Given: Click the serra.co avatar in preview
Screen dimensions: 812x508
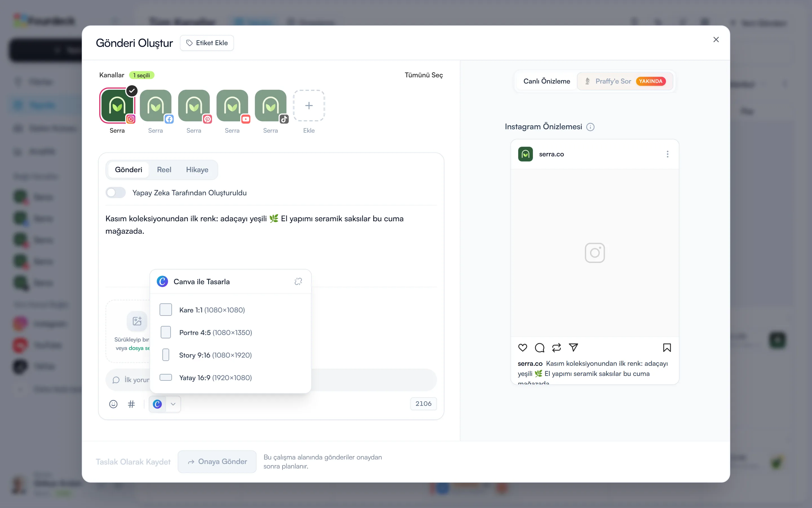Looking at the screenshot, I should 526,154.
